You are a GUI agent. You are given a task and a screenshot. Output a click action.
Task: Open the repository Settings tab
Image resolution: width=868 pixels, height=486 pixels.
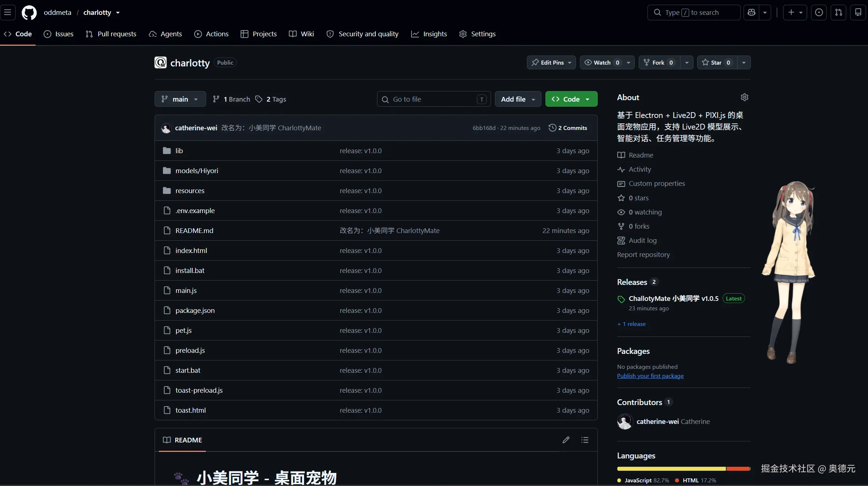(x=477, y=34)
